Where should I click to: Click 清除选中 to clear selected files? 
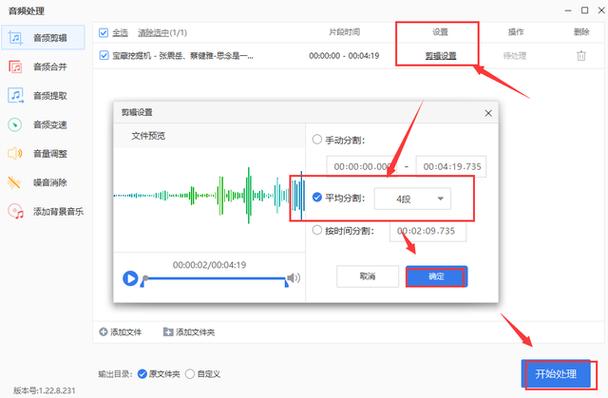coord(153,33)
